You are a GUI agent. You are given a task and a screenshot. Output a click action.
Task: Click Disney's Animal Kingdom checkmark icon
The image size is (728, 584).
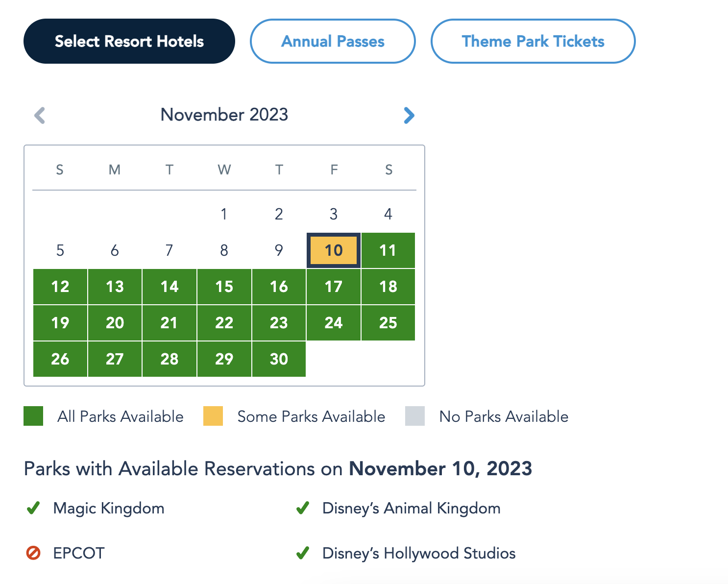pyautogui.click(x=303, y=508)
